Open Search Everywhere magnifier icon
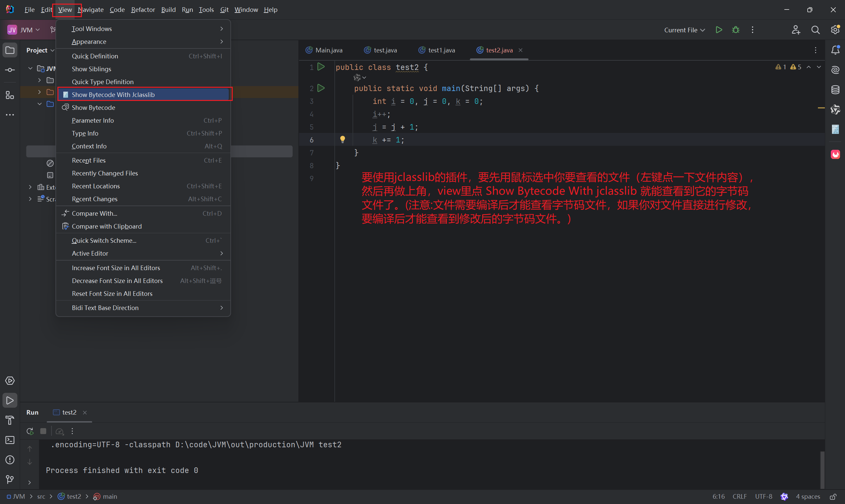 point(815,30)
